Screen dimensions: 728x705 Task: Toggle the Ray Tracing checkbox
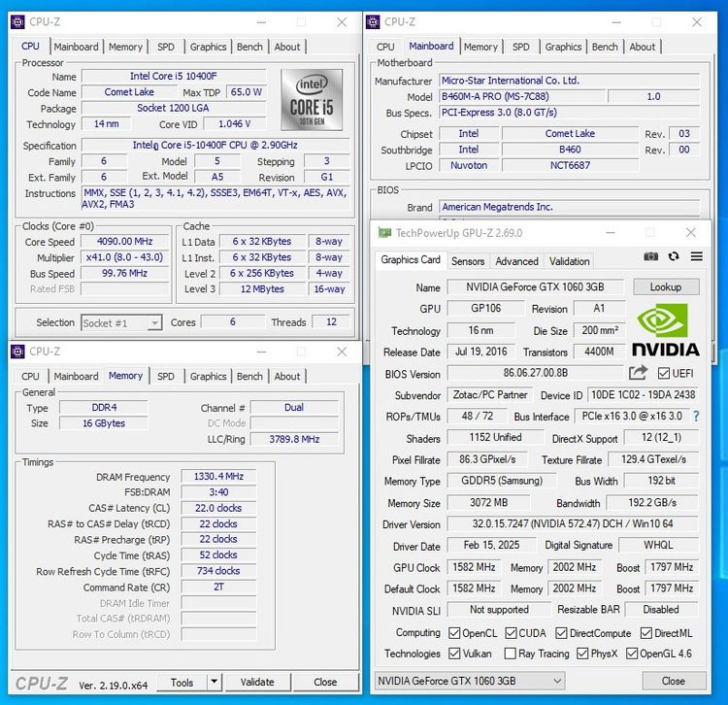click(510, 654)
